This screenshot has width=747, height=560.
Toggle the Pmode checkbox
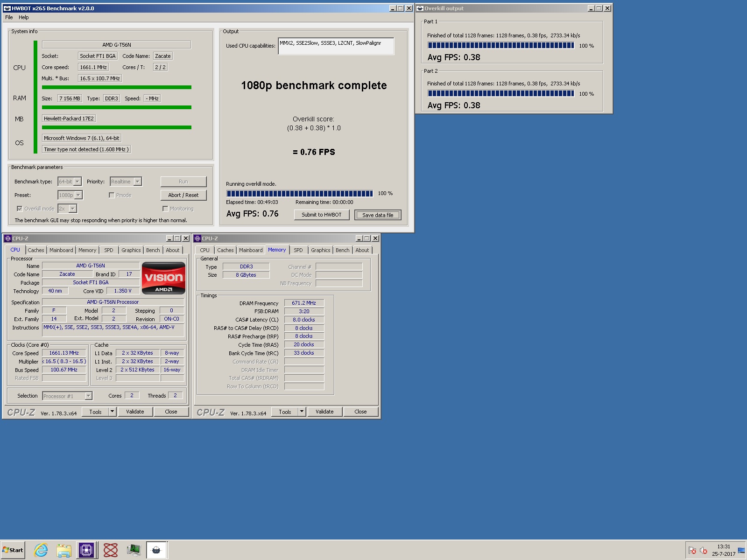[112, 195]
